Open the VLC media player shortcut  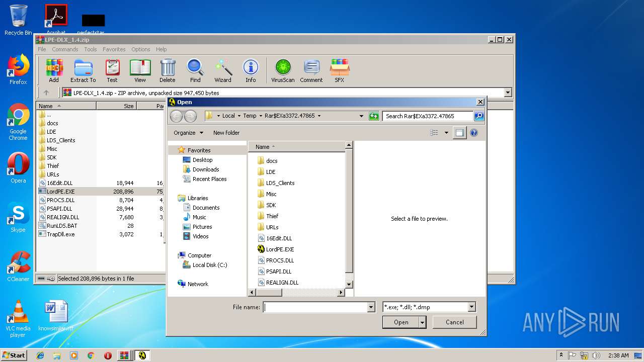tap(18, 319)
